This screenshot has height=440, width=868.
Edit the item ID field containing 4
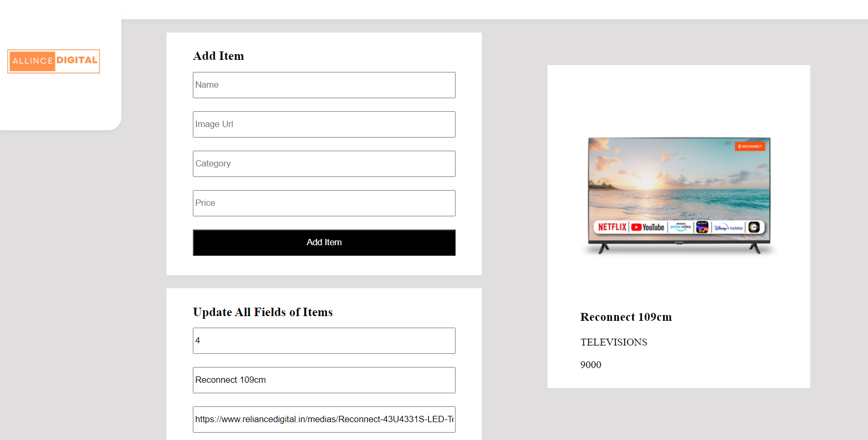point(324,341)
